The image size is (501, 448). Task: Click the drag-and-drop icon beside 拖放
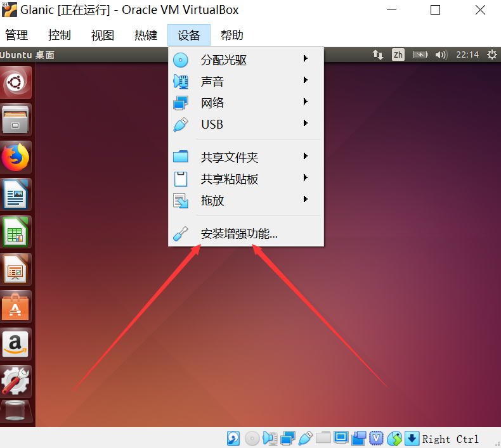181,201
